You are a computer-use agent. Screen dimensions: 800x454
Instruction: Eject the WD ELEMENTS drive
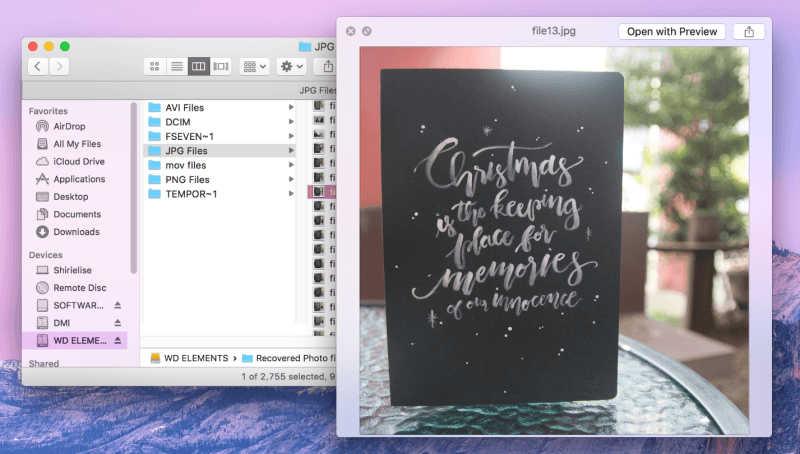[x=117, y=341]
